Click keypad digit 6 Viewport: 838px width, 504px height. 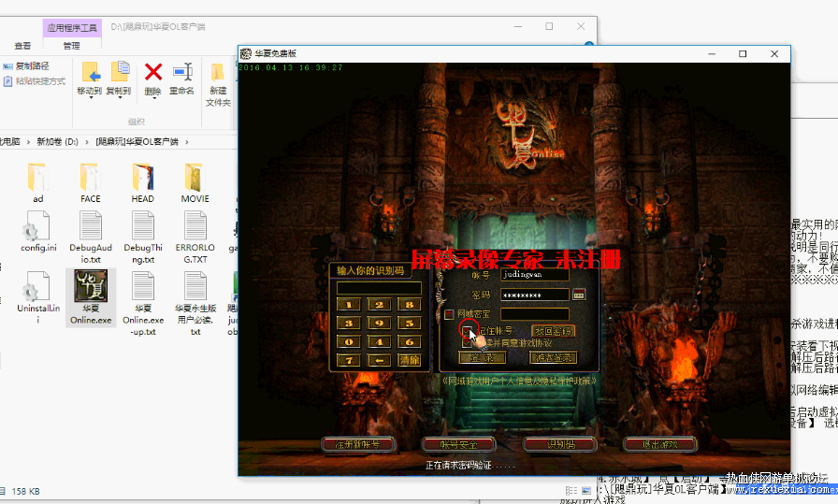pos(410,342)
